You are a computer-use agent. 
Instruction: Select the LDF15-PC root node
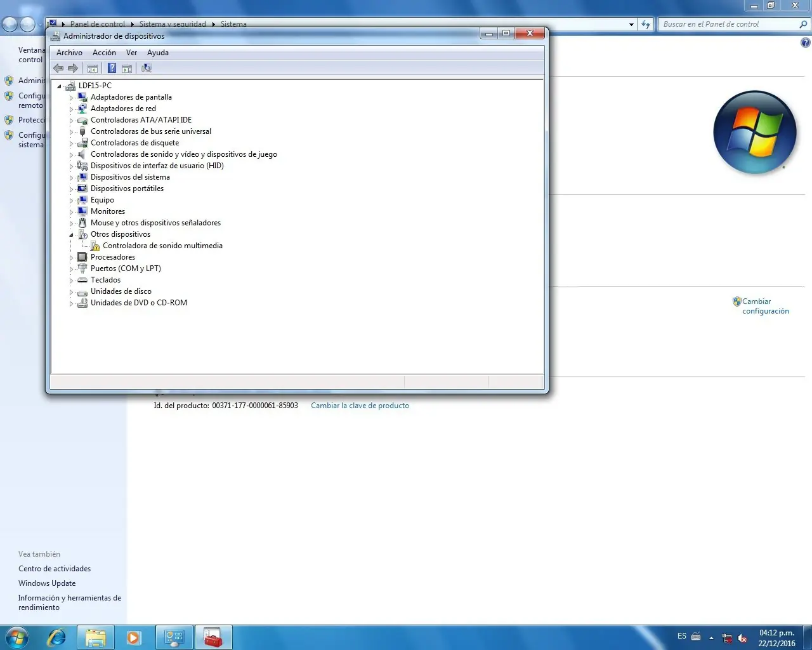pyautogui.click(x=96, y=85)
